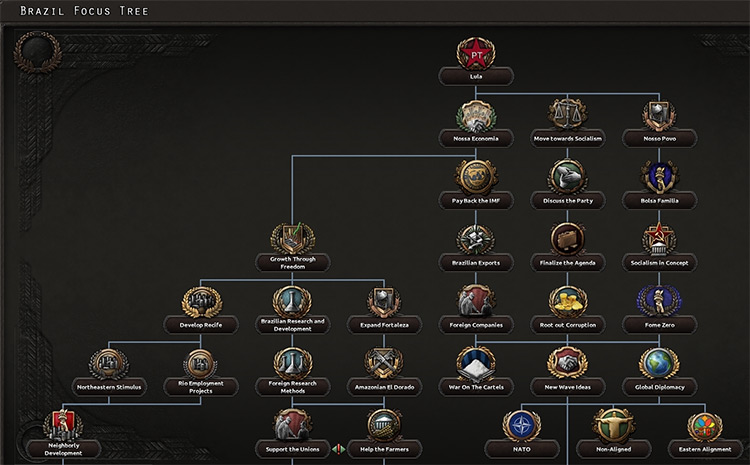Viewport: 750px width, 465px height.
Task: Click the Foreign Companies focus icon
Action: (x=476, y=301)
